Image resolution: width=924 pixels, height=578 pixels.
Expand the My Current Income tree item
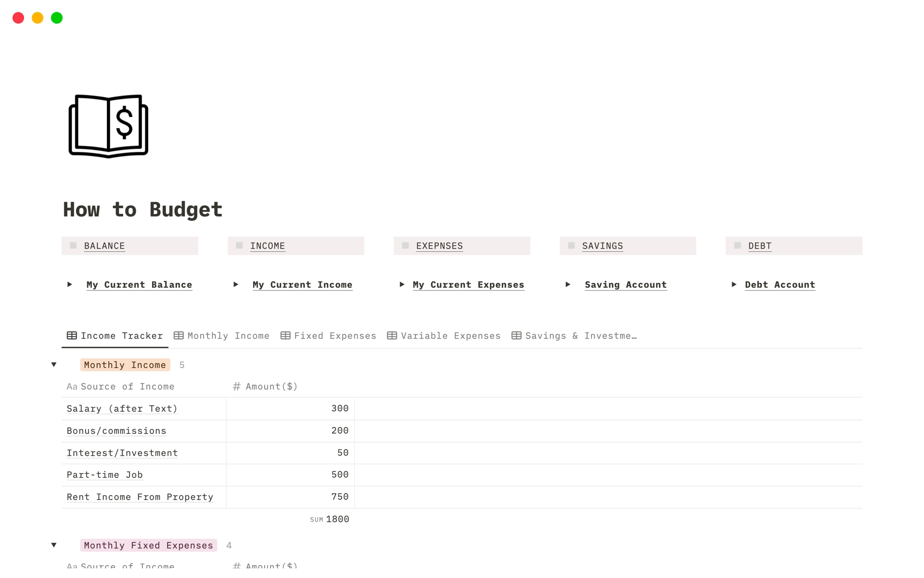click(237, 284)
